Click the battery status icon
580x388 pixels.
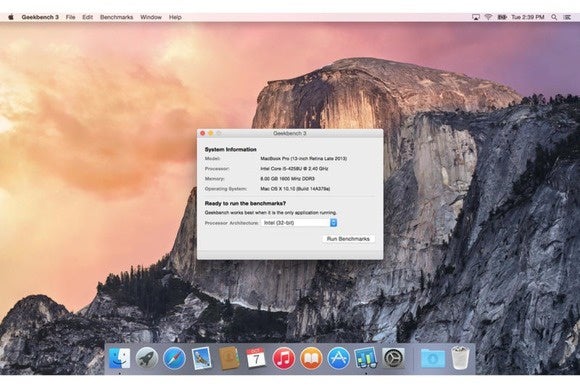click(502, 17)
